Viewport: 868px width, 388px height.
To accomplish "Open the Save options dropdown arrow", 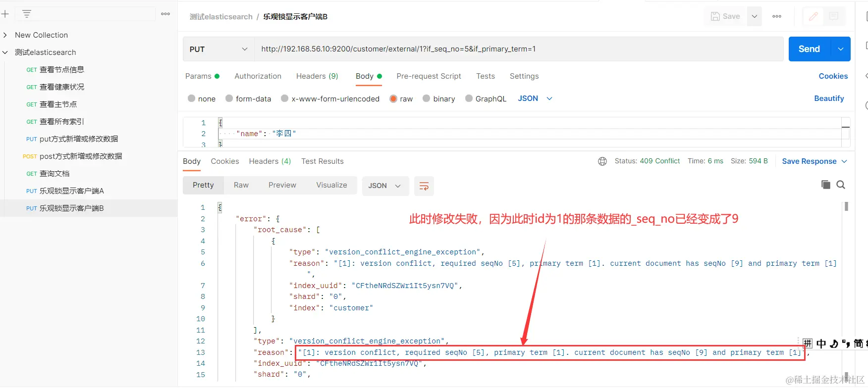I will pyautogui.click(x=754, y=16).
